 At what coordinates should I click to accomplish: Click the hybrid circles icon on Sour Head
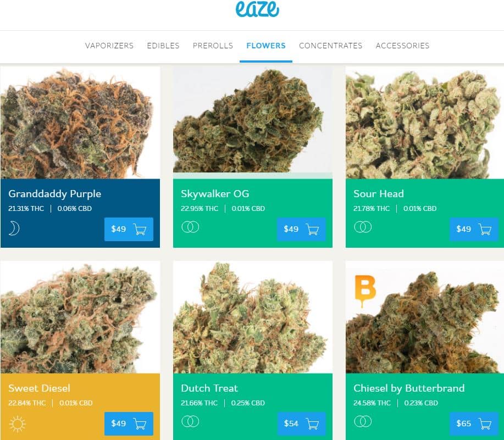click(x=363, y=227)
